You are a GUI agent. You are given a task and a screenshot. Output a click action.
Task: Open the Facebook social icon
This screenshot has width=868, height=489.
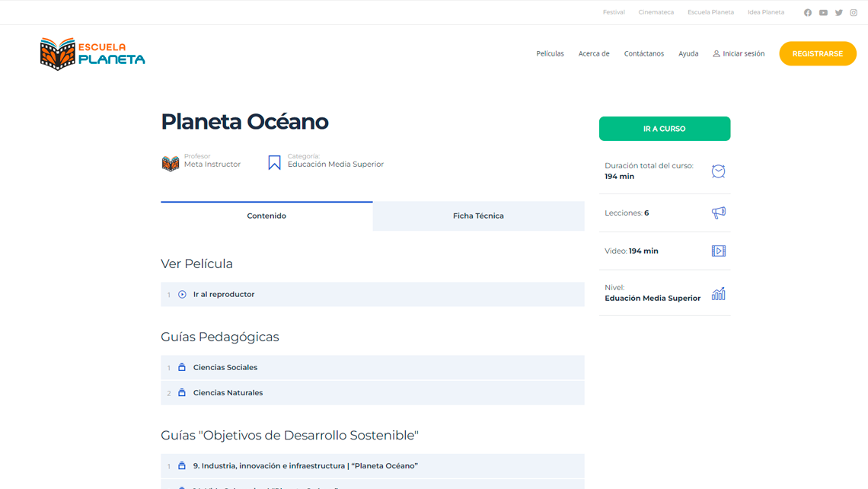[x=808, y=13]
